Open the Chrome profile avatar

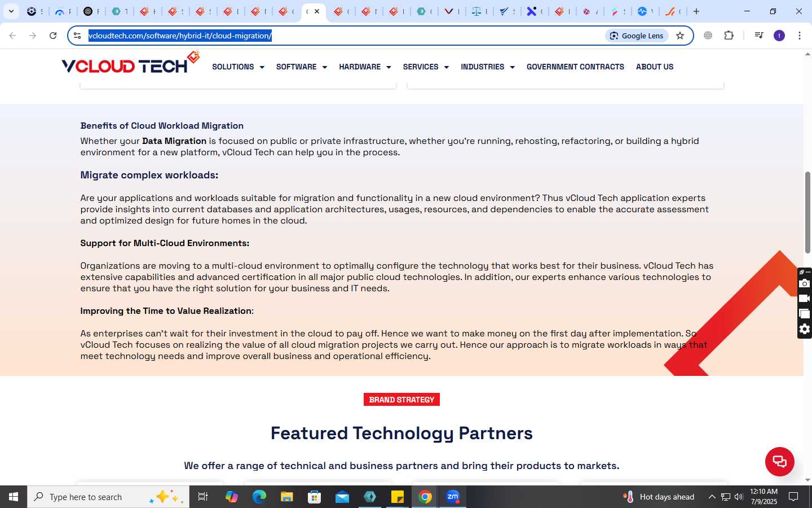pyautogui.click(x=779, y=36)
